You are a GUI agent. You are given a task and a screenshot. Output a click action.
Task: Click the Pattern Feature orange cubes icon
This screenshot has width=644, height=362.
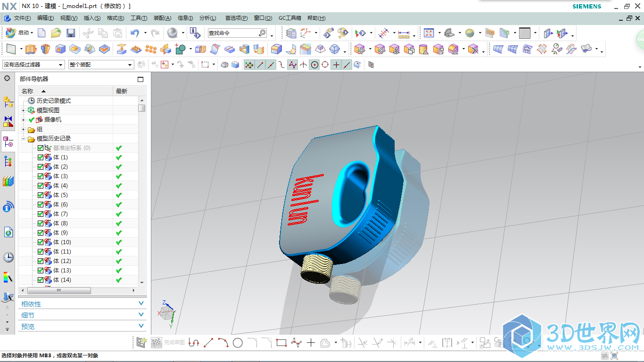pyautogui.click(x=151, y=49)
